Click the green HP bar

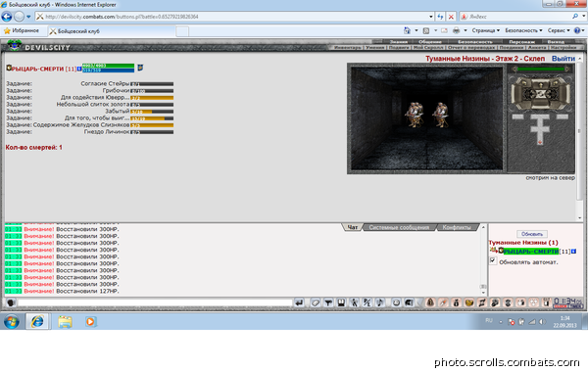click(108, 66)
